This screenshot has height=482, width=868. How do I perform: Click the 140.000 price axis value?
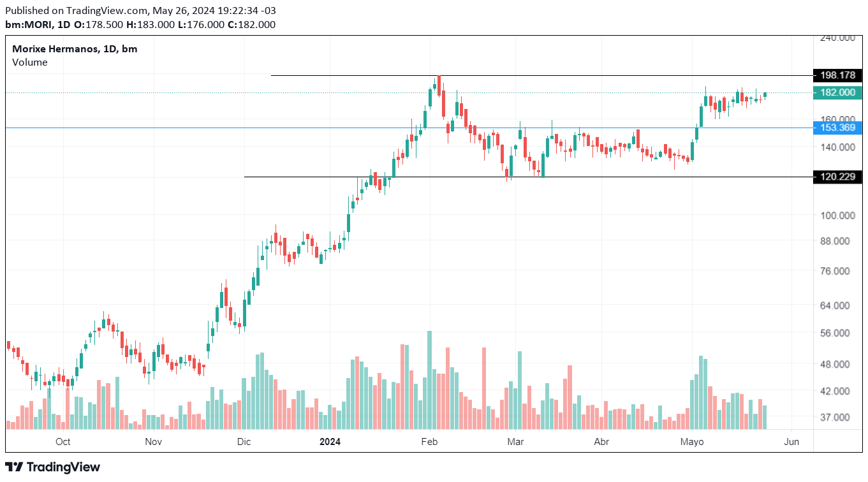tap(837, 147)
